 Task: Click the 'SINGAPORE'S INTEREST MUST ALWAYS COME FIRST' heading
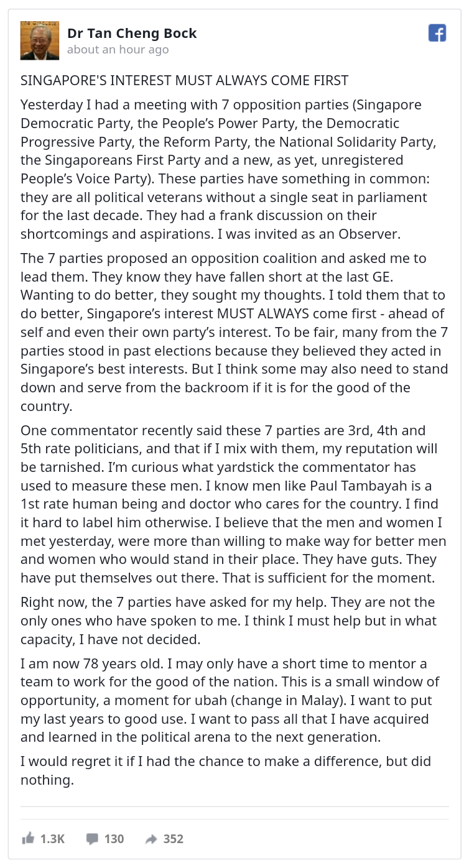pyautogui.click(x=184, y=81)
